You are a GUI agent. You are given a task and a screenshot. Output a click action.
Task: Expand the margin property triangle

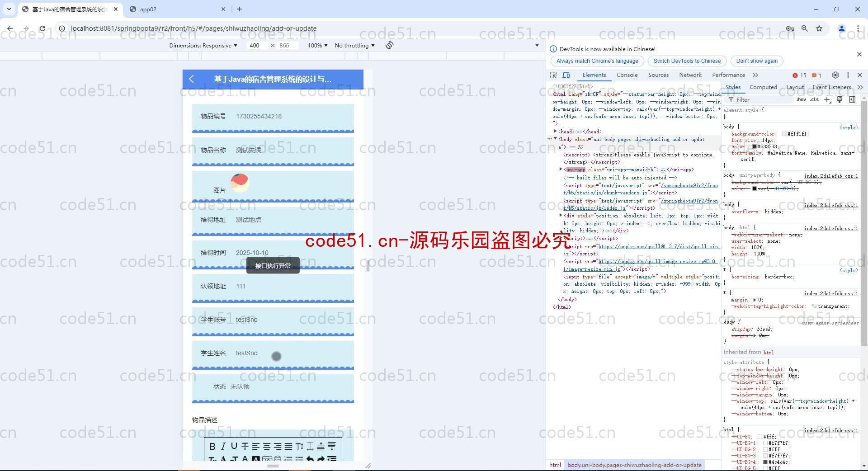pyautogui.click(x=755, y=299)
